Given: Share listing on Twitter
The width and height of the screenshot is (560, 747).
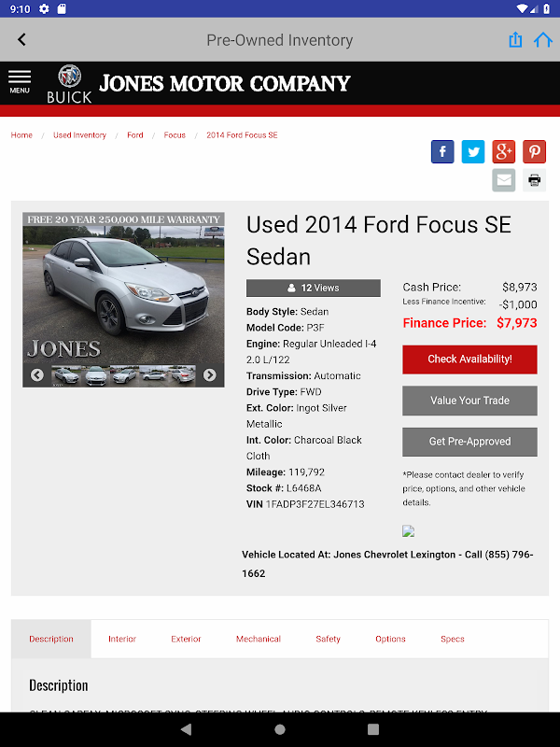Looking at the screenshot, I should (473, 151).
